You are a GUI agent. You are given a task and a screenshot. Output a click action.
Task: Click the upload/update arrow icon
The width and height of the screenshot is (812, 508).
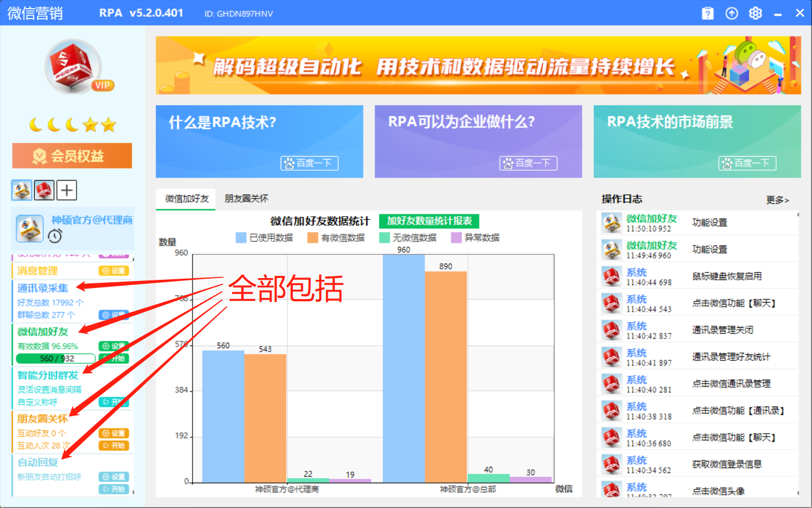732,13
